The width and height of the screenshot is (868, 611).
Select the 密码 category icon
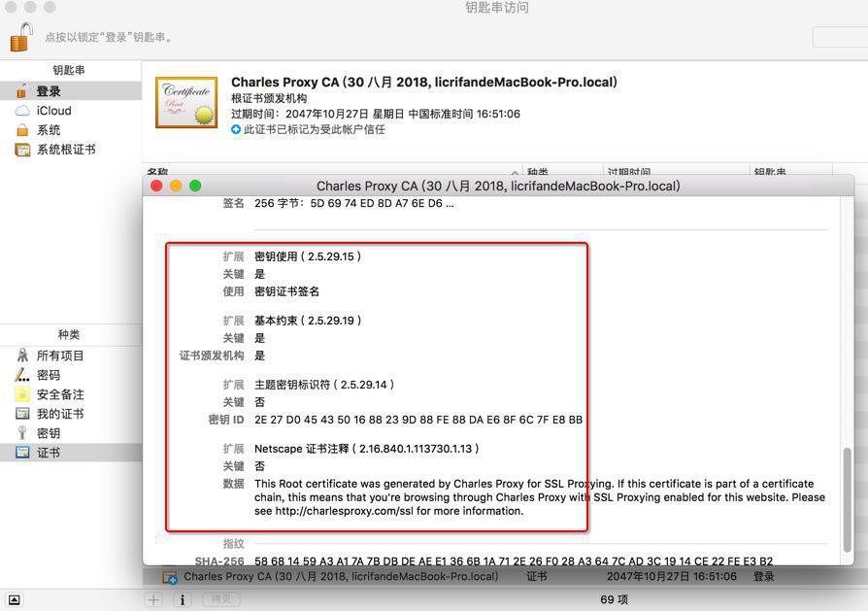tap(22, 375)
